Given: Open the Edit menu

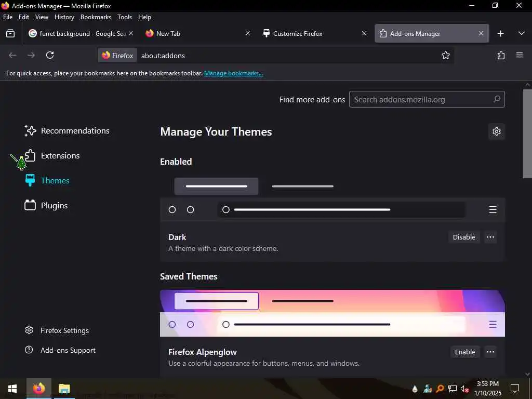Looking at the screenshot, I should (24, 17).
